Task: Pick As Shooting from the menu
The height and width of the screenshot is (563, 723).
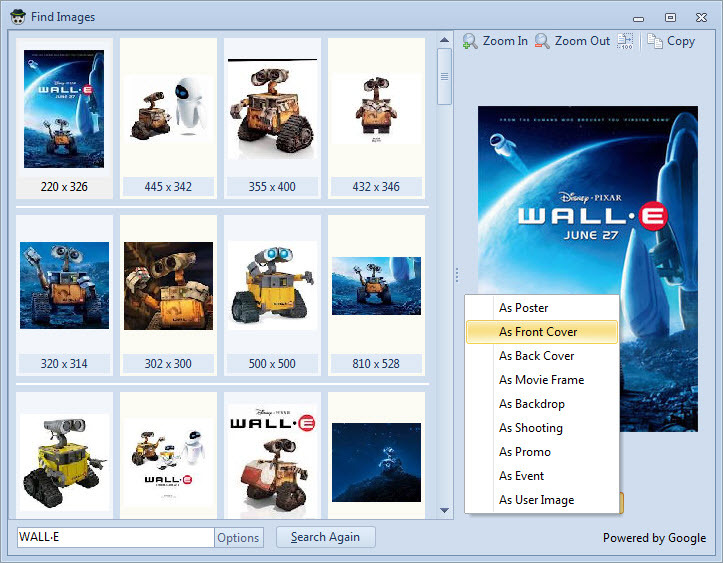Action: point(541,427)
